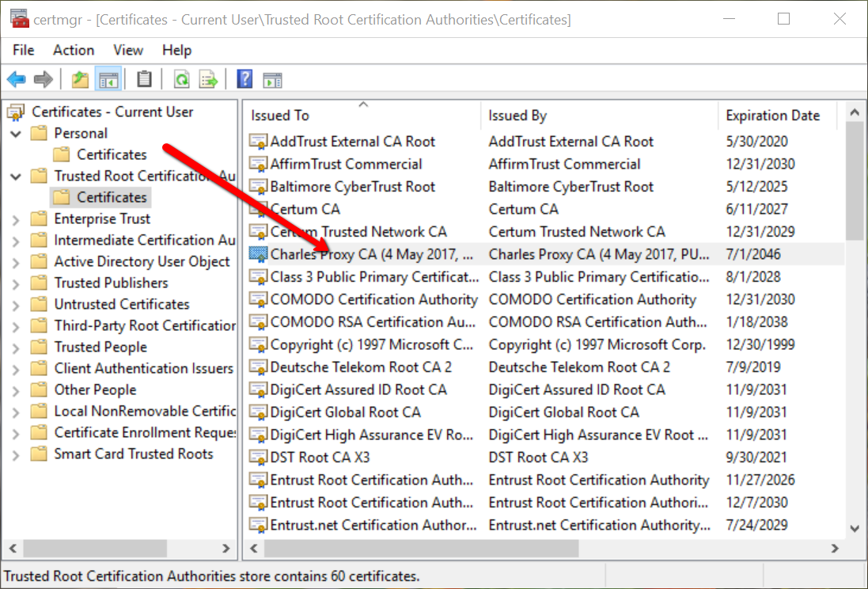The height and width of the screenshot is (589, 868).
Task: Expand the Third-Party Root Certification node
Action: 16,326
